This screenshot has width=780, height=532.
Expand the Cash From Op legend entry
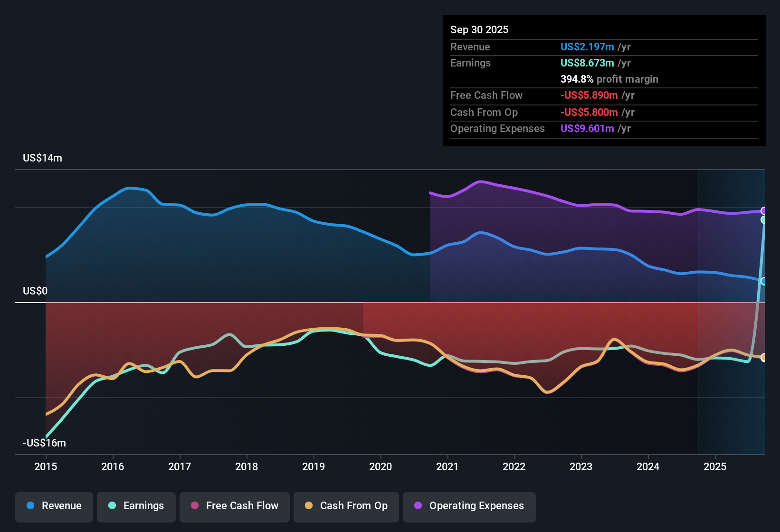(346, 506)
